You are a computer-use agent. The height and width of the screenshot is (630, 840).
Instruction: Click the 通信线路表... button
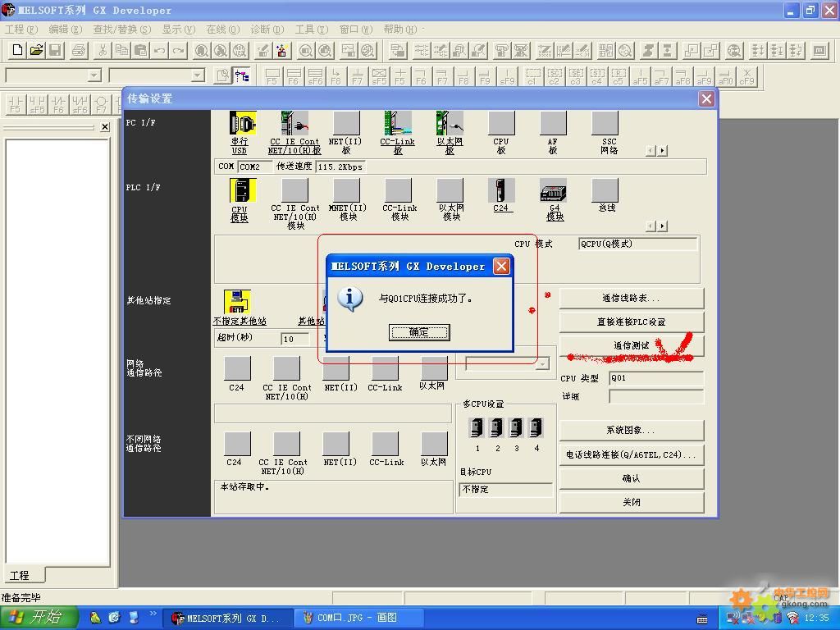(x=631, y=298)
